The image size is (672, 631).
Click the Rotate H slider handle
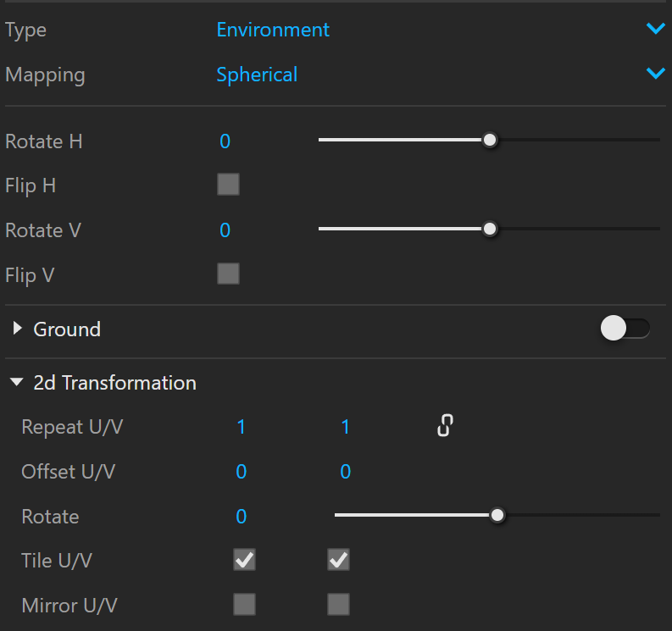point(490,140)
